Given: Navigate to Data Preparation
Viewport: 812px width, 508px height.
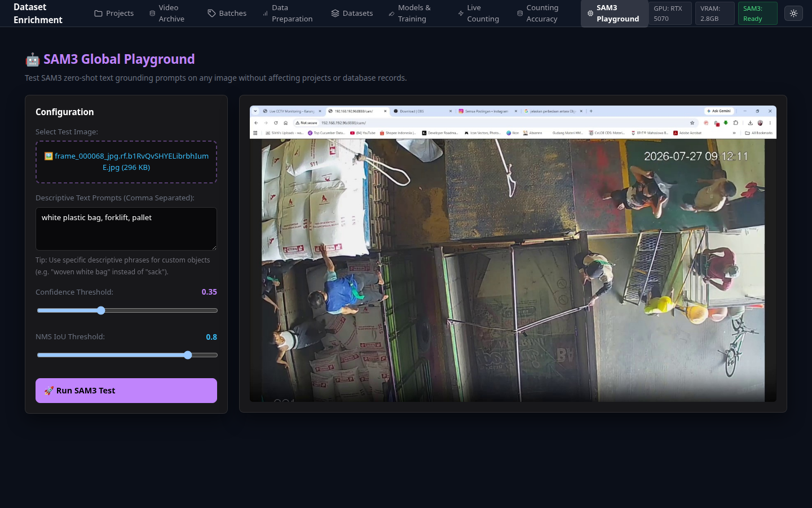Looking at the screenshot, I should click(288, 14).
